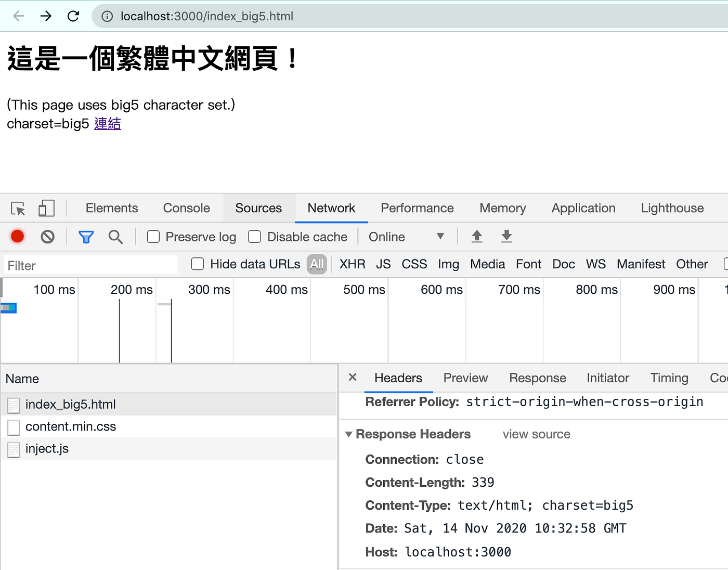Click the address bar URL
728x570 pixels.
(207, 17)
